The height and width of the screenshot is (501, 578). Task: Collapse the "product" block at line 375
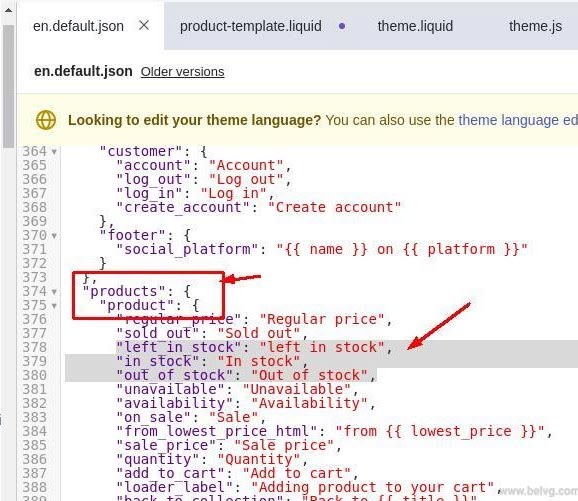pos(54,306)
